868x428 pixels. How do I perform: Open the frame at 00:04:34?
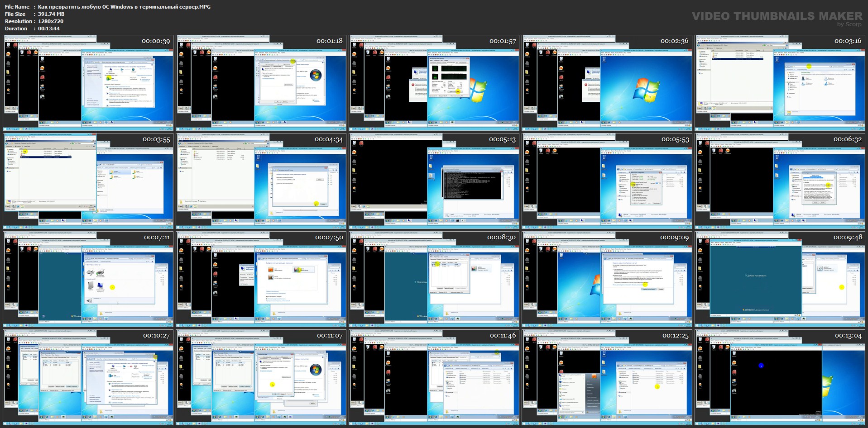point(261,181)
